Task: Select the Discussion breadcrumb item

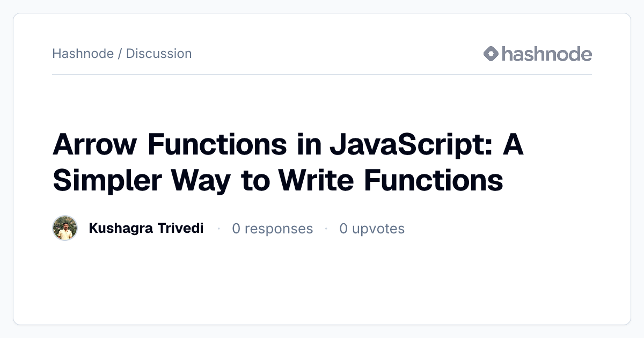Action: 159,54
